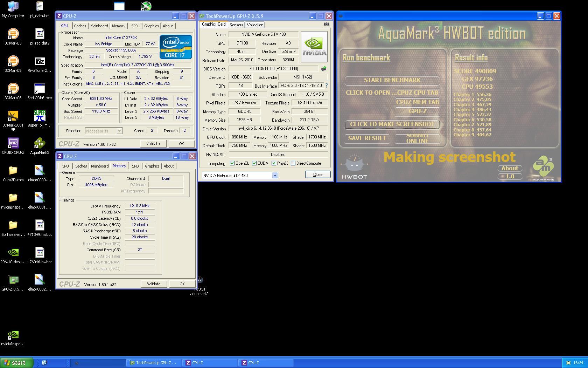Toggle DirectCompute checkbox in GPU-Z
588x368 pixels.
click(x=293, y=163)
